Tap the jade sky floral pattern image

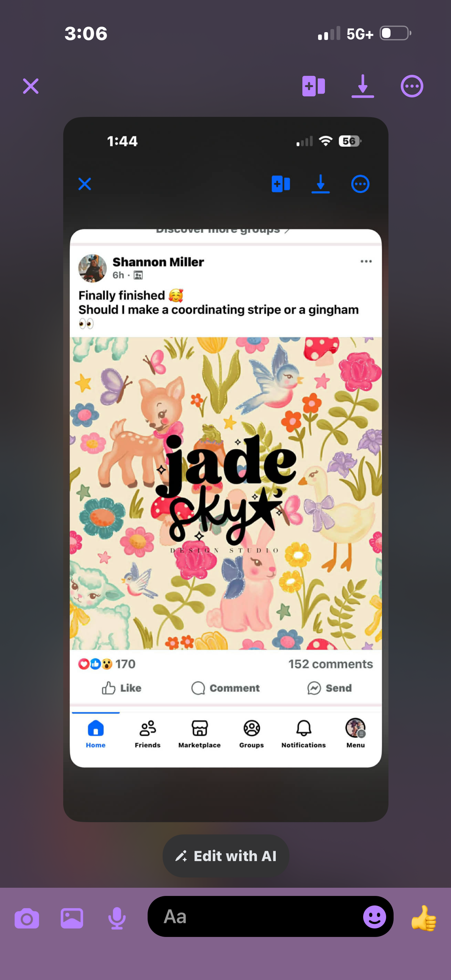[x=226, y=493]
